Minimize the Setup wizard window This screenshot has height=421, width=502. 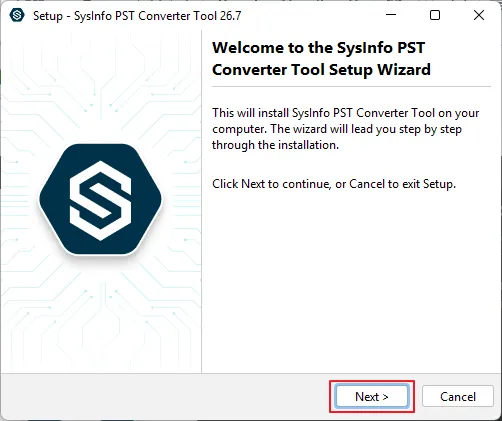click(x=391, y=15)
